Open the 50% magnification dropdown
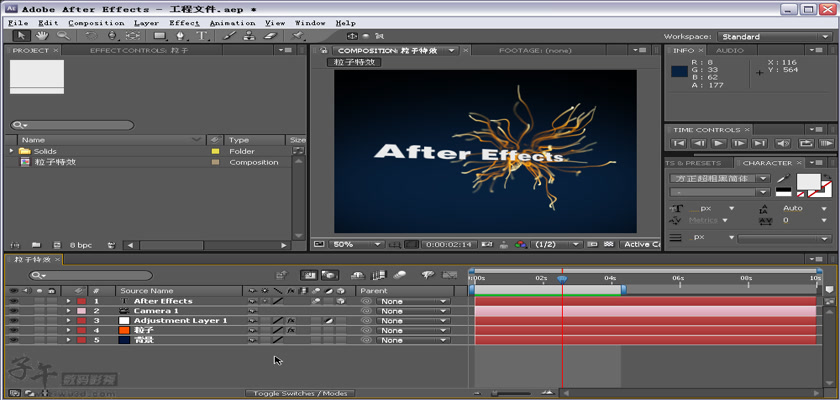This screenshot has width=840, height=400. (x=355, y=244)
